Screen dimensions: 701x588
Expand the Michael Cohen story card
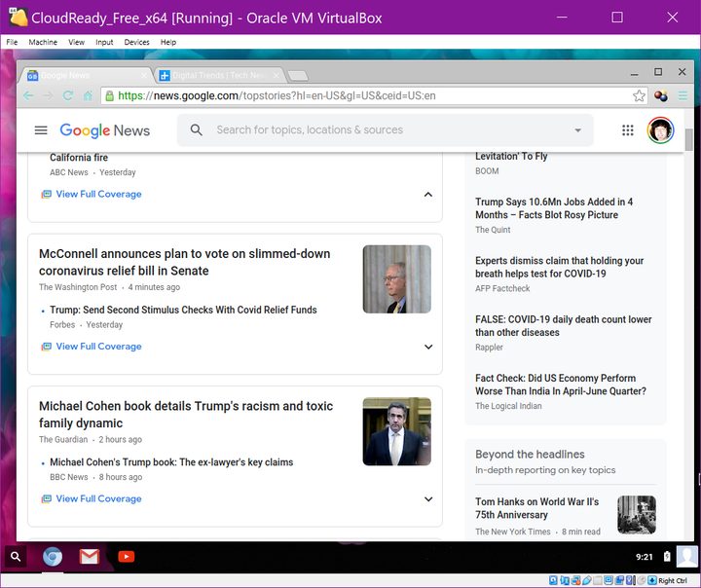click(x=427, y=499)
